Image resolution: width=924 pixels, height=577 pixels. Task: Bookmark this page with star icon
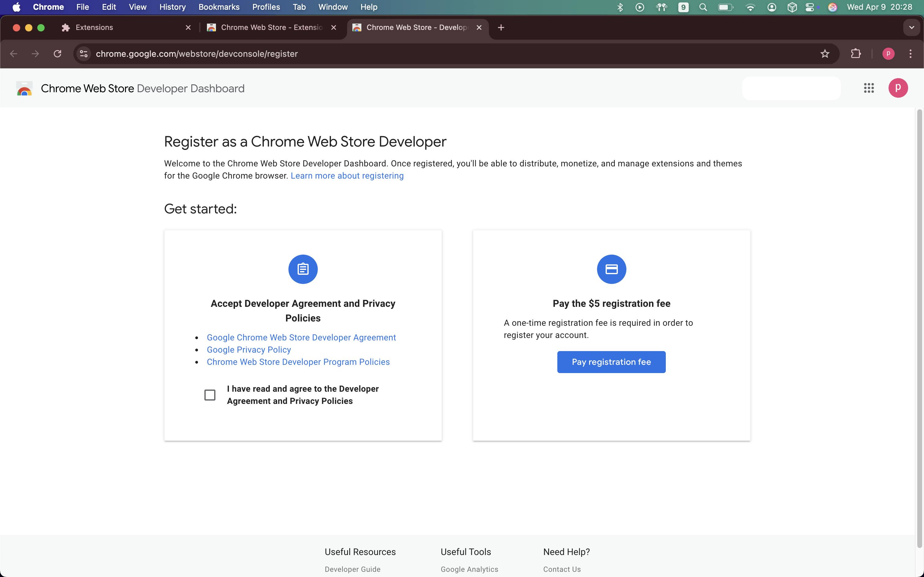[825, 54]
